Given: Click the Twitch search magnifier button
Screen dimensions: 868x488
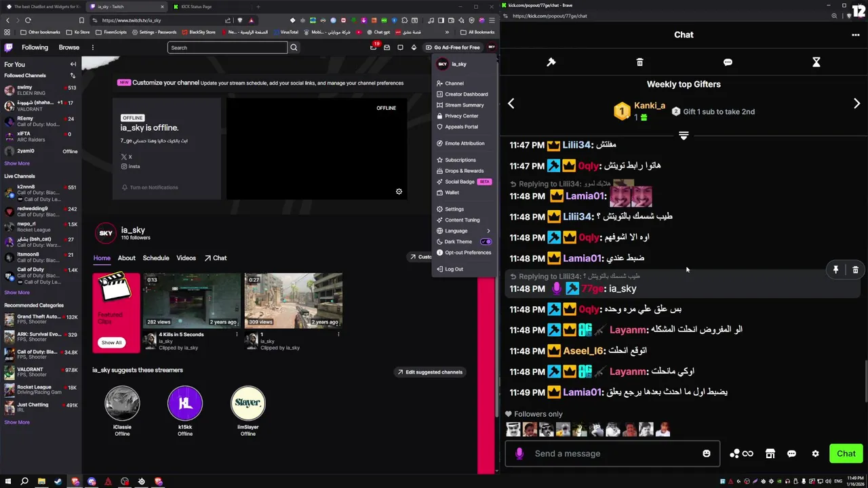Looking at the screenshot, I should 294,47.
